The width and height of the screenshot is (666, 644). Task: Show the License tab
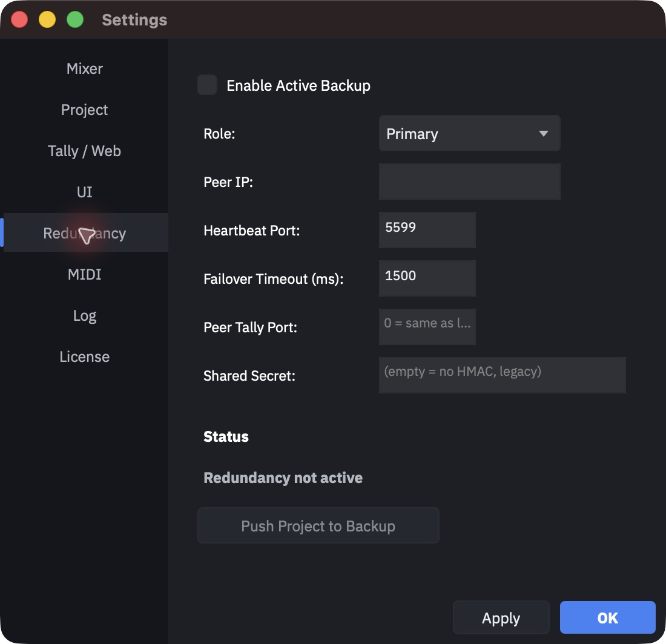click(x=85, y=357)
